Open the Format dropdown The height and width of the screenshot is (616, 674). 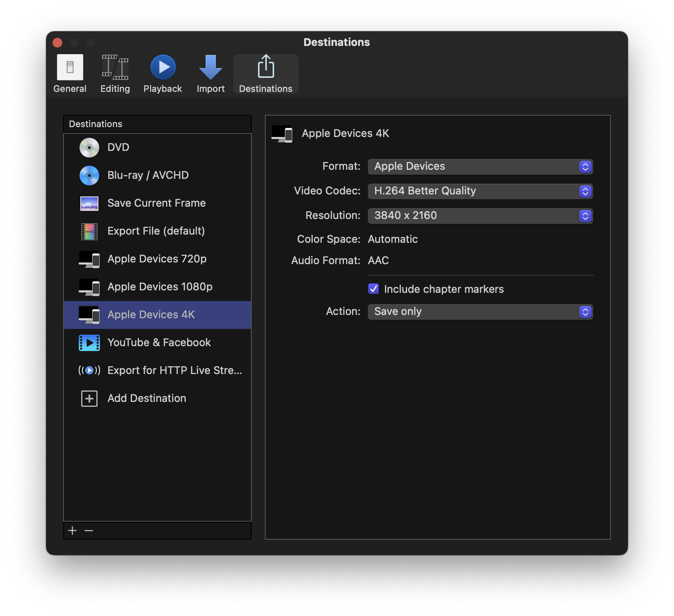tap(480, 167)
